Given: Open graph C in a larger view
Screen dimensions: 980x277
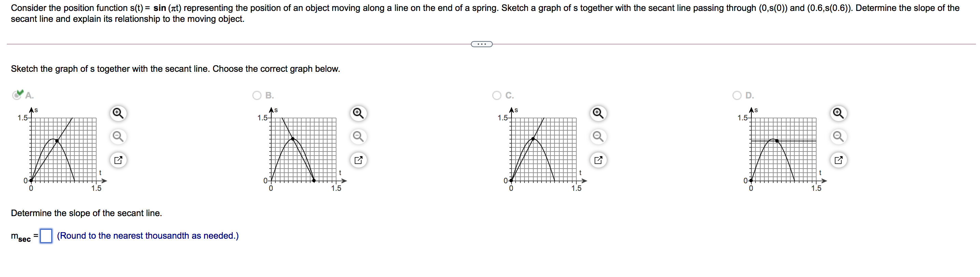Looking at the screenshot, I should pos(598,160).
